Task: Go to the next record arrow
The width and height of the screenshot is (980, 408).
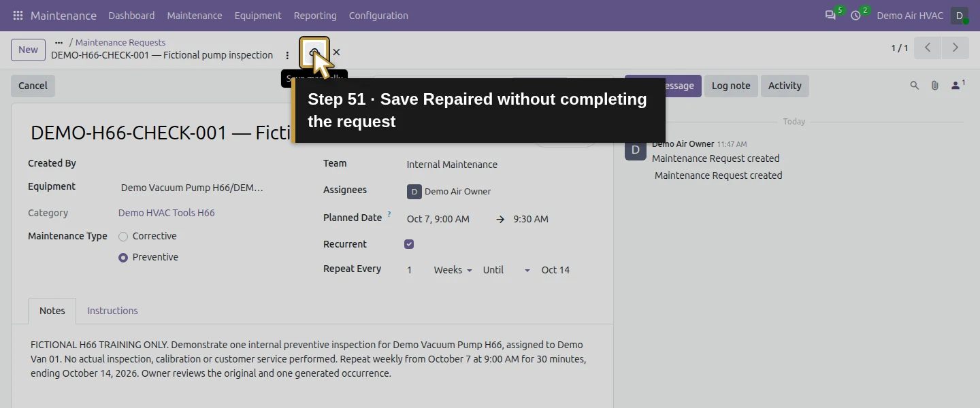Action: coord(955,48)
